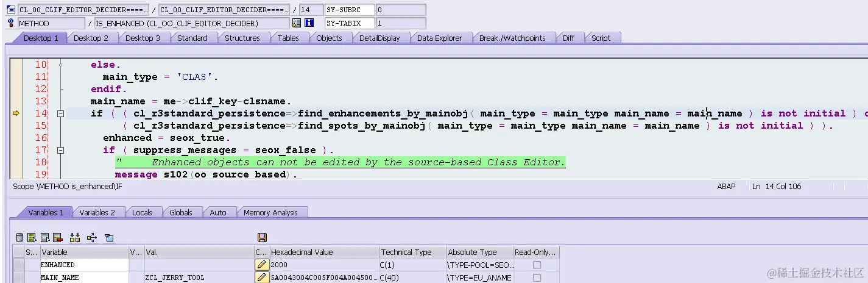
Task: Toggle Read-Only checkbox for ENHANCED
Action: tap(537, 265)
